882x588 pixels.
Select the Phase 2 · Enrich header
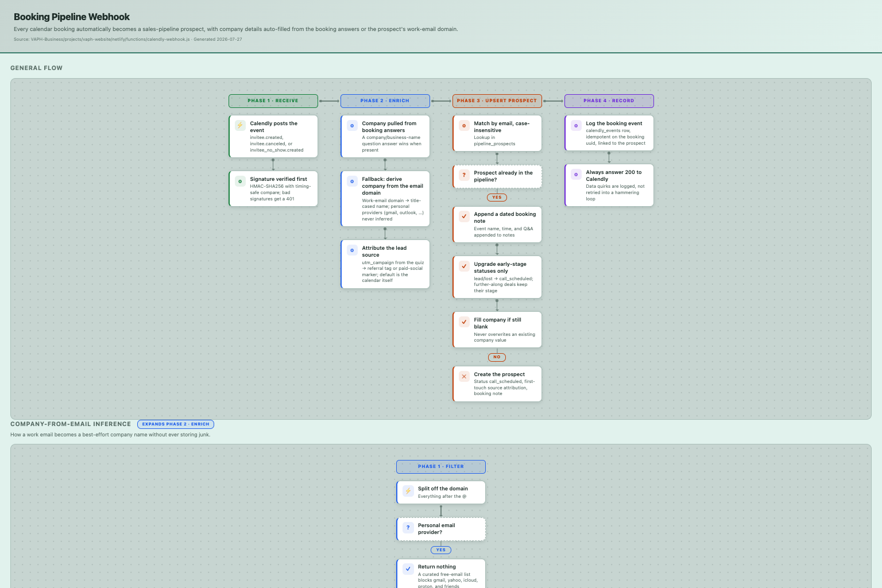[x=385, y=101]
